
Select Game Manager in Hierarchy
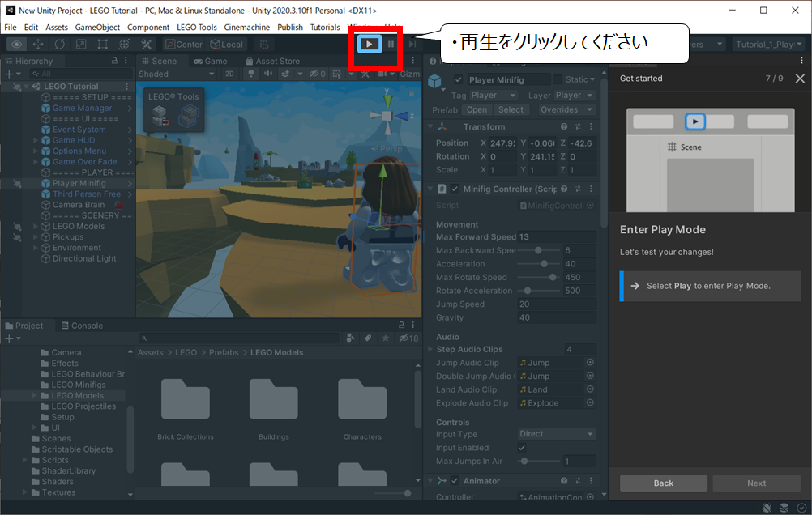[82, 109]
